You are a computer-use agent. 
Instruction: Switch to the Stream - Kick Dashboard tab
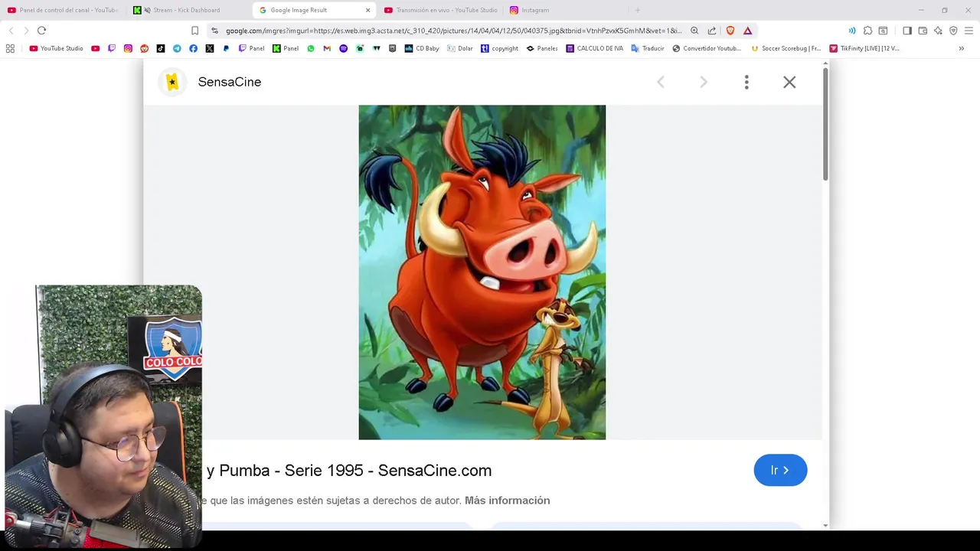point(188,10)
